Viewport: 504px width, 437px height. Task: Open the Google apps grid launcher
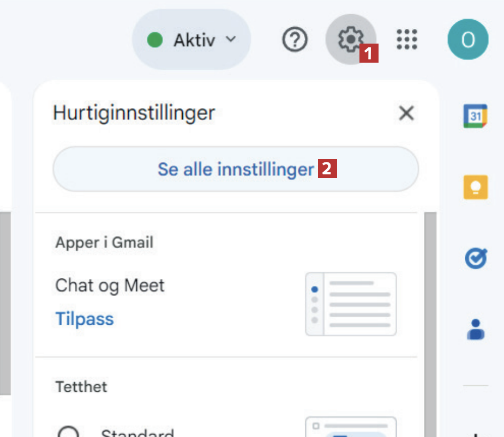coord(407,39)
